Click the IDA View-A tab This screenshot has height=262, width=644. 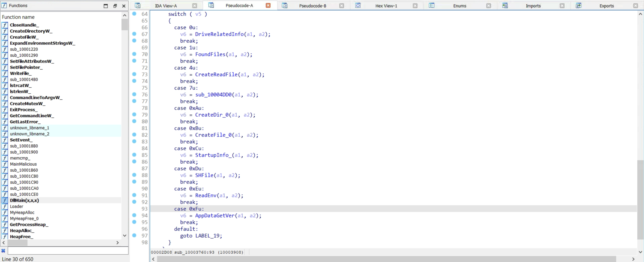(x=166, y=6)
